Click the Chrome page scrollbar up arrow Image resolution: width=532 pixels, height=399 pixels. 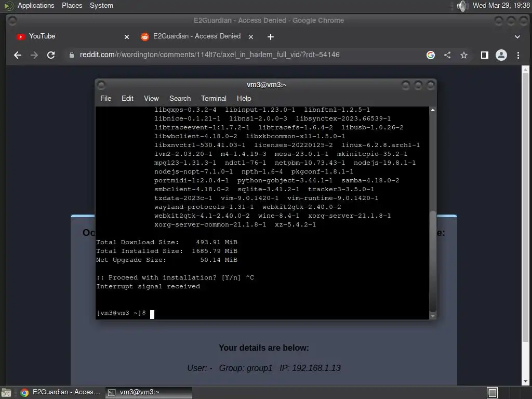pyautogui.click(x=525, y=69)
